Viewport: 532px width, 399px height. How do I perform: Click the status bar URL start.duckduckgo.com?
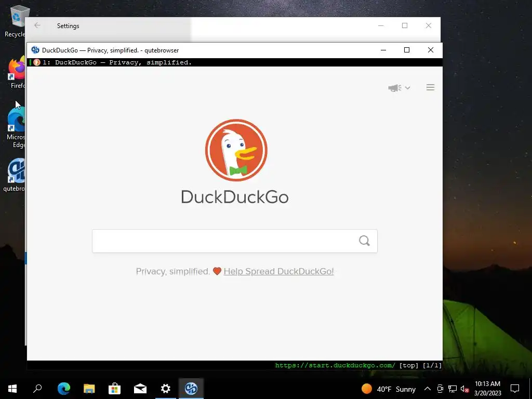pyautogui.click(x=335, y=365)
